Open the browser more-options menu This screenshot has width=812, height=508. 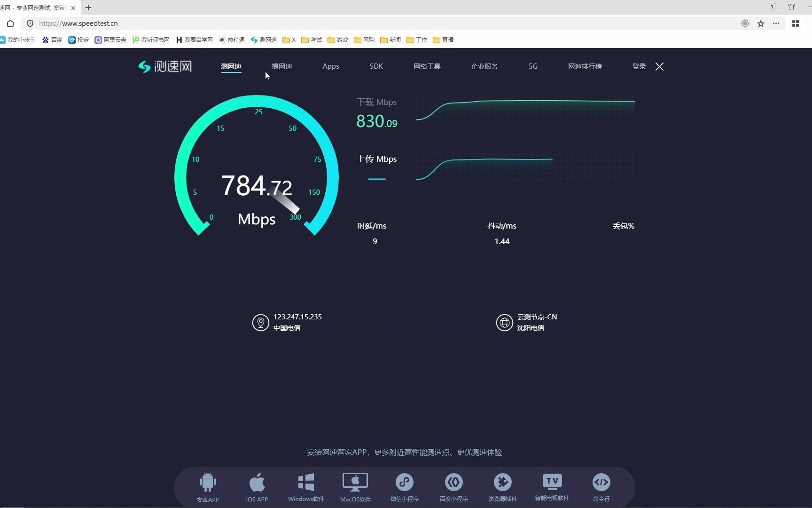point(776,23)
